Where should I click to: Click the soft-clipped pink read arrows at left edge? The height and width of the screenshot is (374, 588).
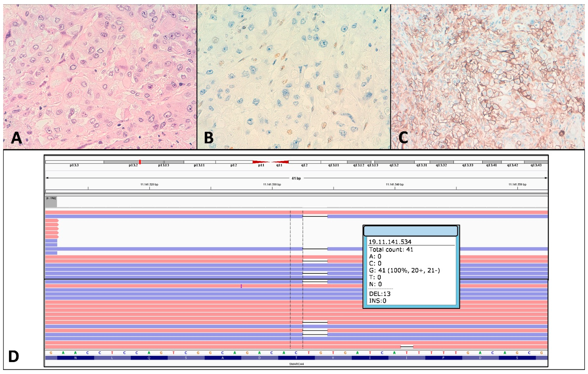coord(52,229)
